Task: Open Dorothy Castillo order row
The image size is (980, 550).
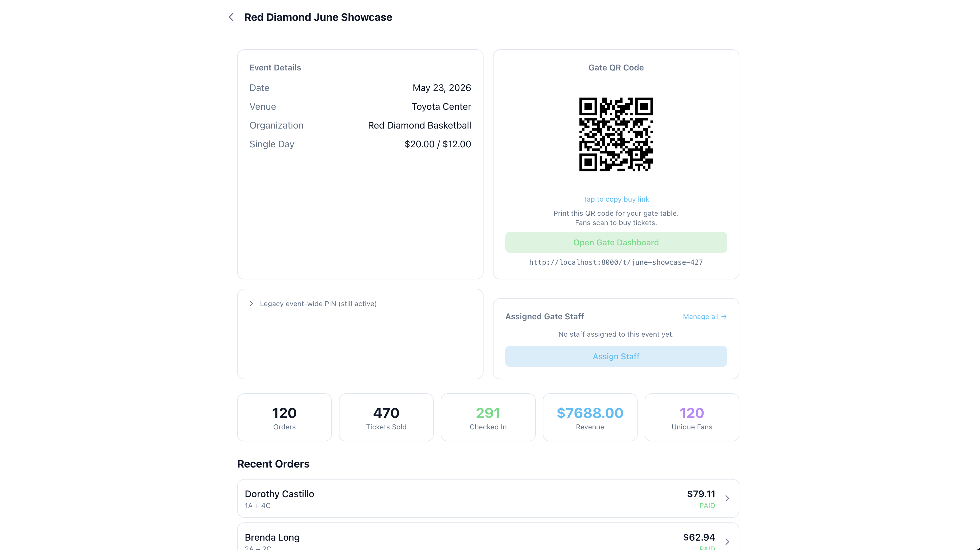Action: click(488, 498)
